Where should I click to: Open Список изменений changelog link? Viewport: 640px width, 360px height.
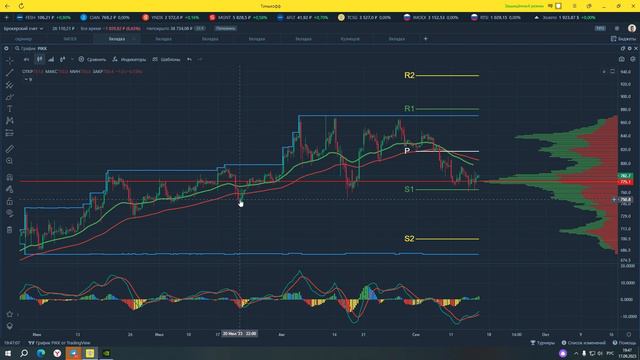click(583, 343)
